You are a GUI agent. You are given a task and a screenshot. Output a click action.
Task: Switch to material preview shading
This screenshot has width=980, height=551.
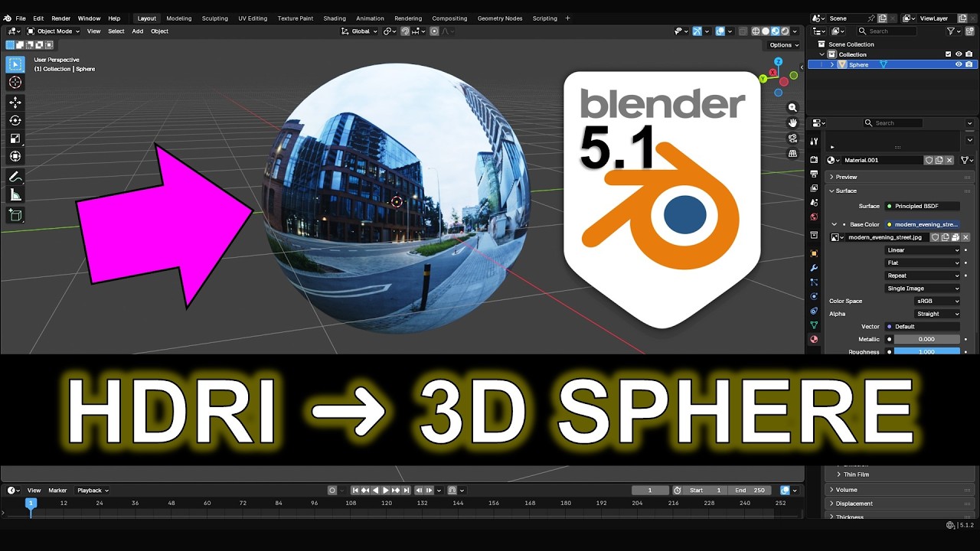pos(775,31)
